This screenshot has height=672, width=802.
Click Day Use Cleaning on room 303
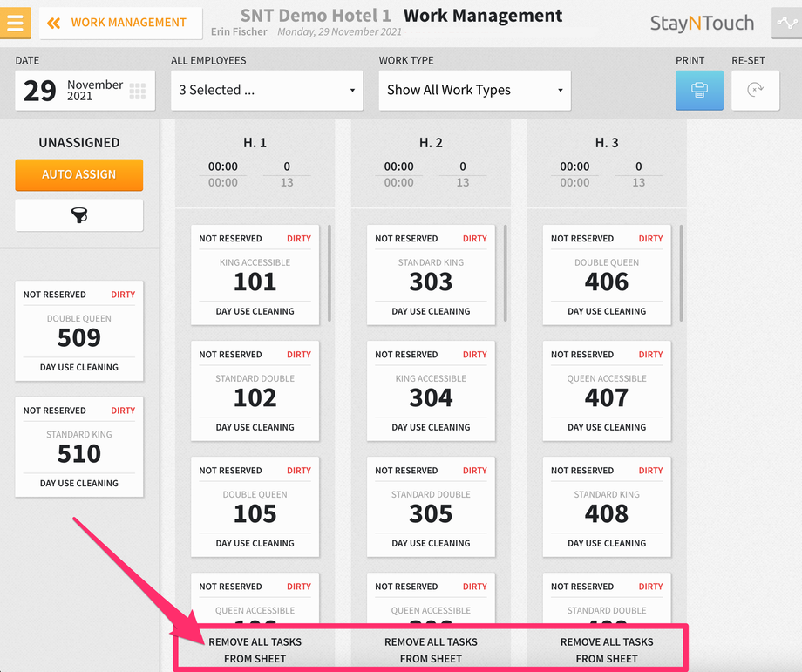(x=431, y=311)
